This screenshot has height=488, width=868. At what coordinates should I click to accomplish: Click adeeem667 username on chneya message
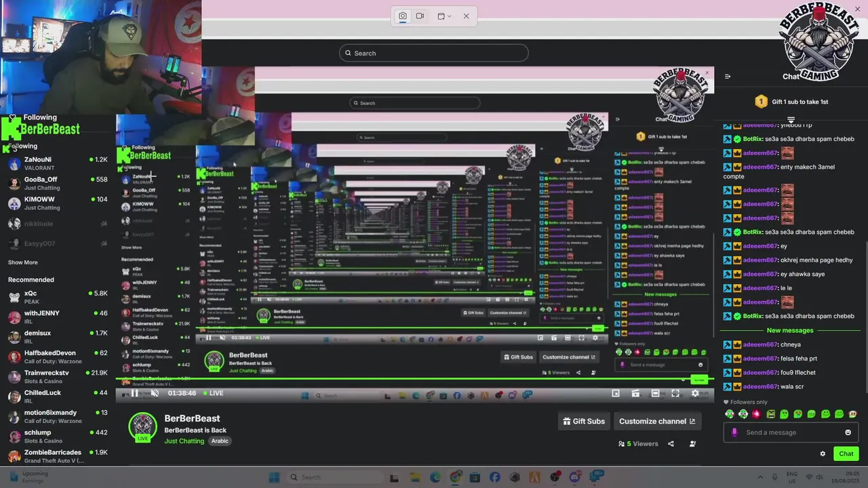[x=760, y=344]
